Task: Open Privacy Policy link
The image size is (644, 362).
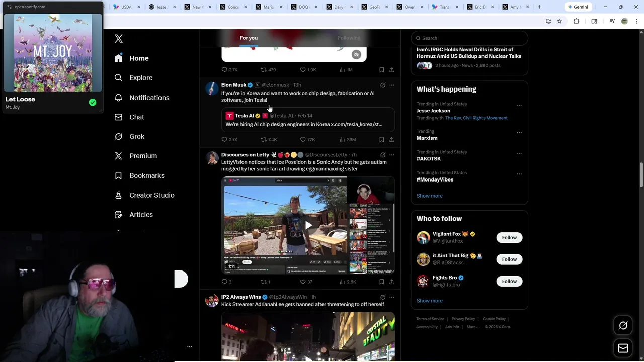Action: tap(463, 319)
